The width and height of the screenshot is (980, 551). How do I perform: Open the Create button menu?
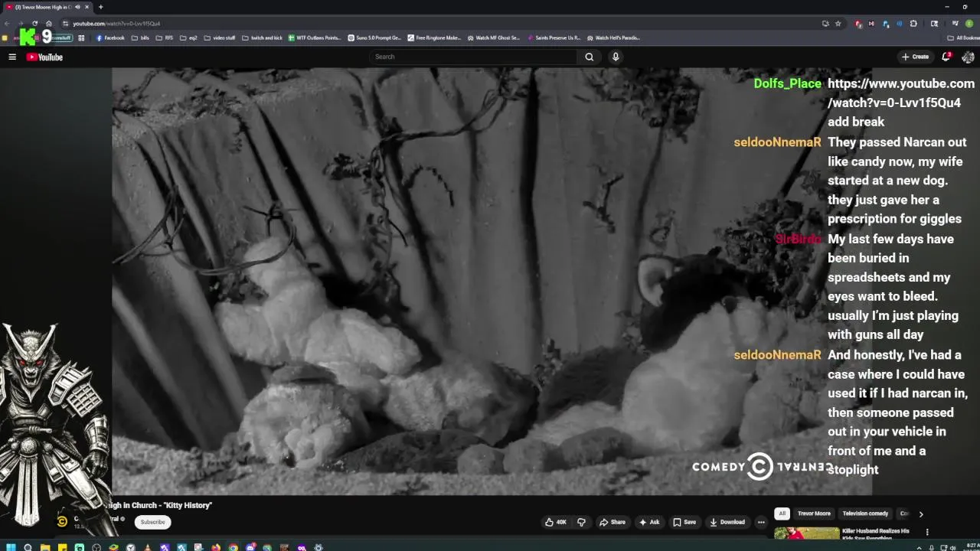click(915, 57)
